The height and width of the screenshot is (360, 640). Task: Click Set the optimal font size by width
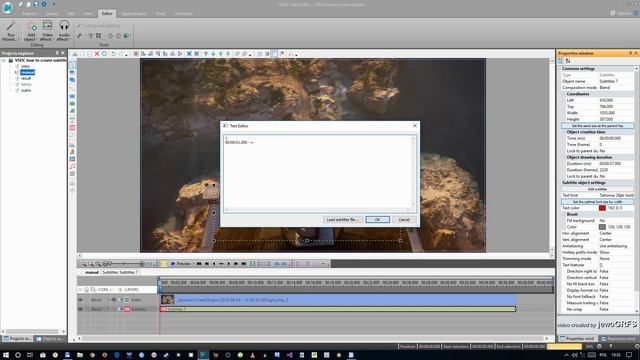(x=597, y=202)
